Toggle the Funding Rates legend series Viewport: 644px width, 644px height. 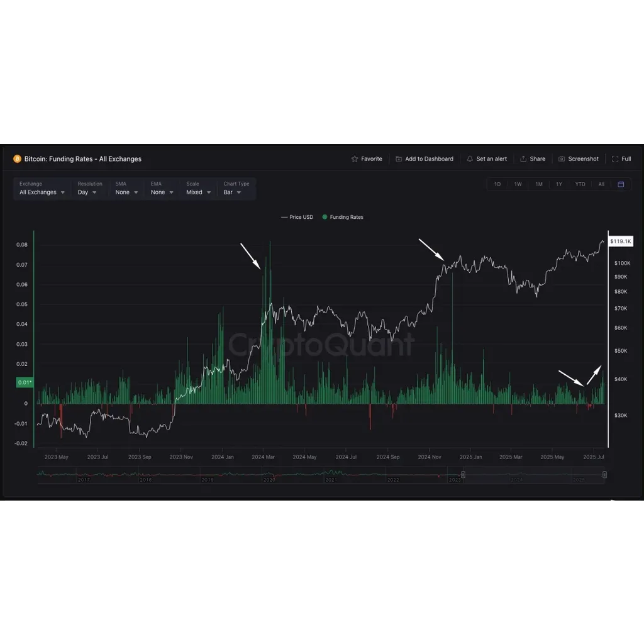tap(343, 217)
